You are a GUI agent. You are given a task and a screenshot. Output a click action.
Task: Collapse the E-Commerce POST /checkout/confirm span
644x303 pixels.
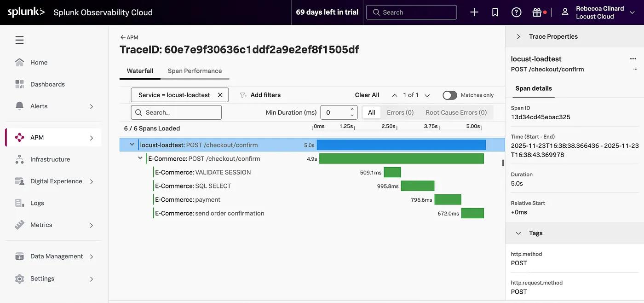[x=140, y=157]
